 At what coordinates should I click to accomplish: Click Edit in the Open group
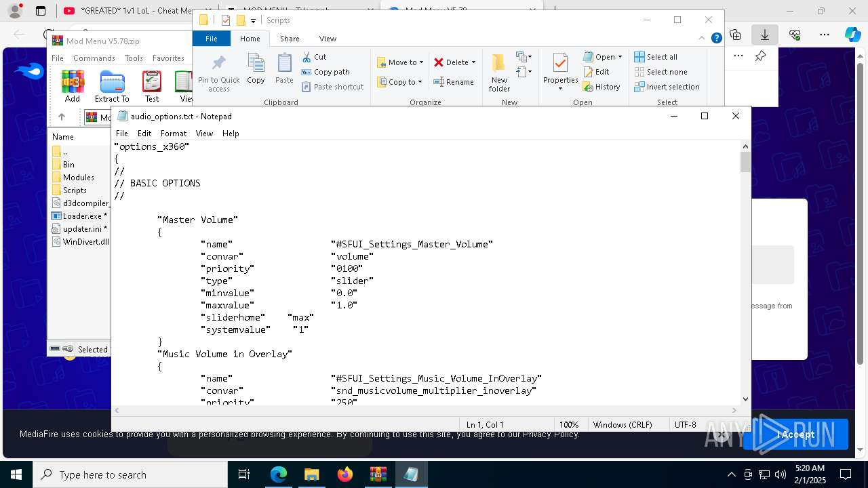[596, 72]
